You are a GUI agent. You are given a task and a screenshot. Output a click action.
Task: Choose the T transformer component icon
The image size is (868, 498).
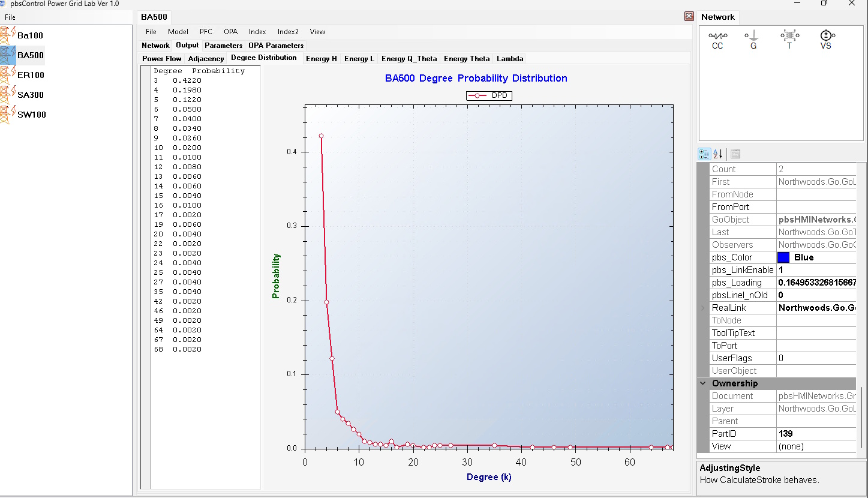[789, 36]
